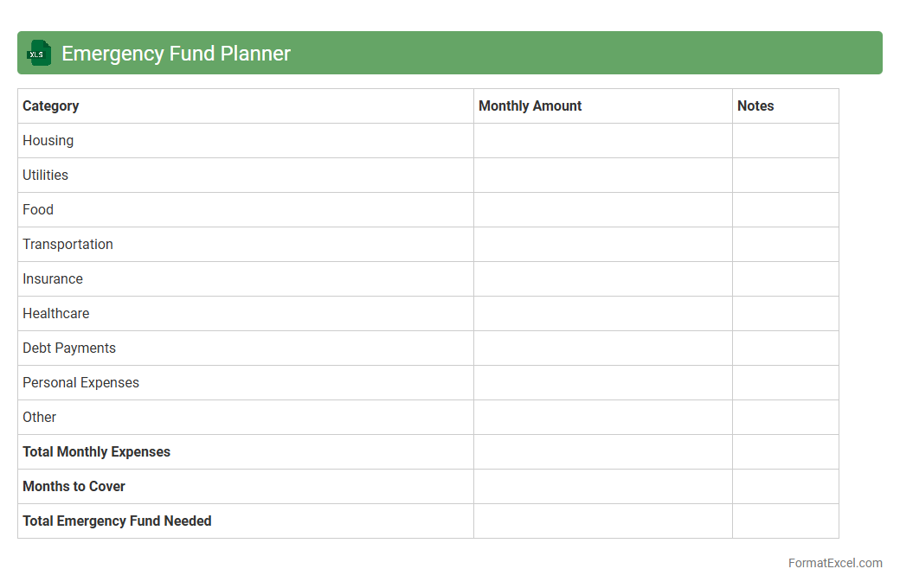Click the Other monthly amount cell
The image size is (900, 588).
pos(602,418)
